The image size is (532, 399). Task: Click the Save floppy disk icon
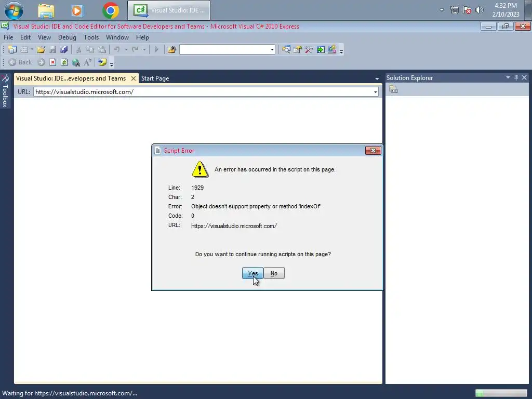click(x=52, y=49)
